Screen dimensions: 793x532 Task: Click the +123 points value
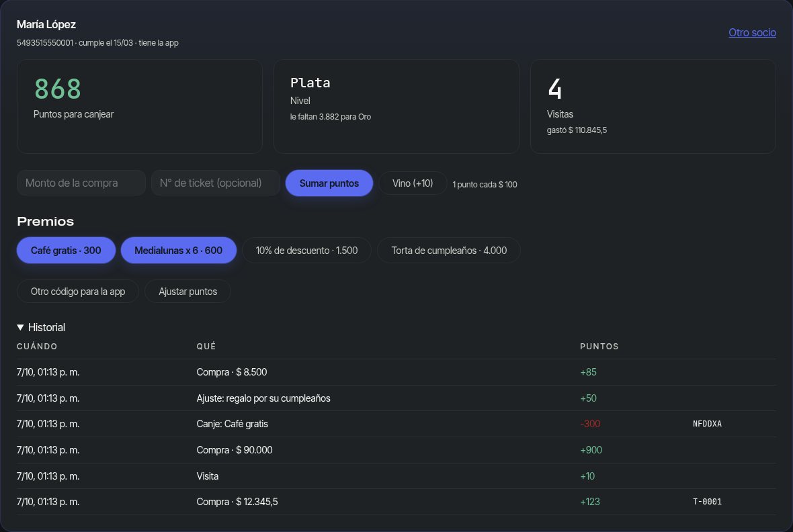(x=590, y=502)
